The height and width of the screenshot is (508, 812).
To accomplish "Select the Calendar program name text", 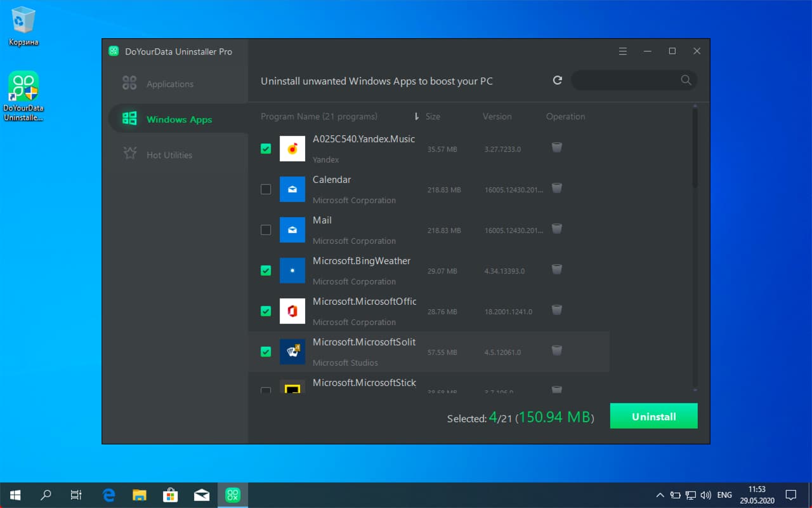I will [332, 180].
